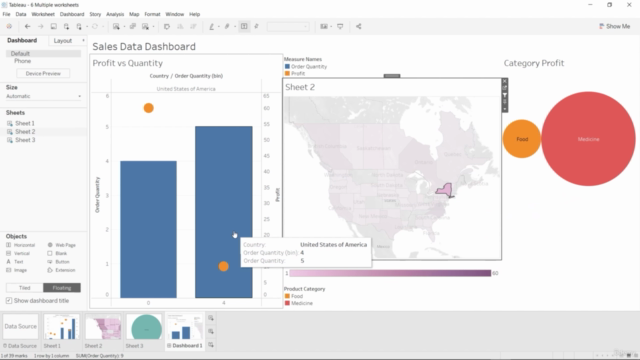The height and width of the screenshot is (360, 640).
Task: Open the dropdown arrow beside Layout tab
Action: coord(83,40)
